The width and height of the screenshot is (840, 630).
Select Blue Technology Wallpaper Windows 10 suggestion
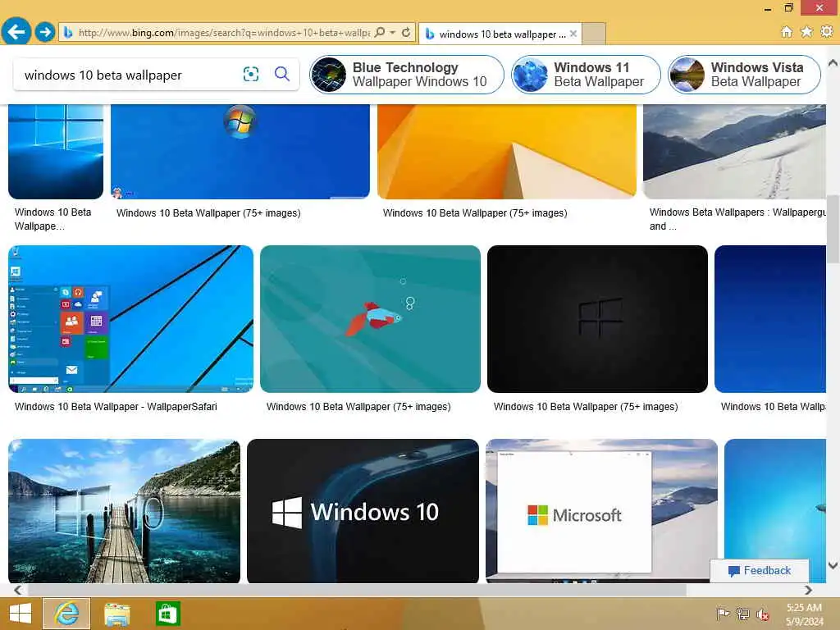[x=407, y=75]
